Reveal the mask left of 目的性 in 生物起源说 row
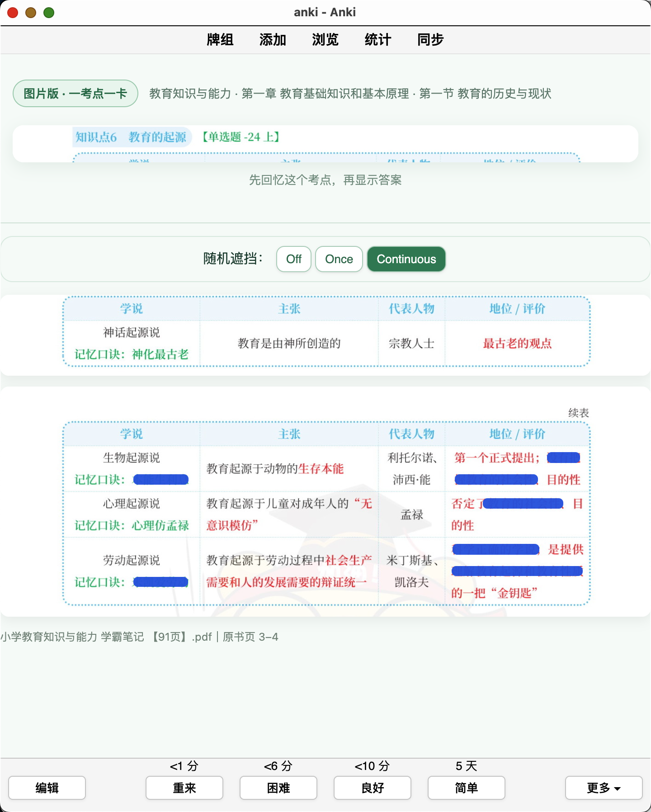This screenshot has width=651, height=812. click(496, 480)
